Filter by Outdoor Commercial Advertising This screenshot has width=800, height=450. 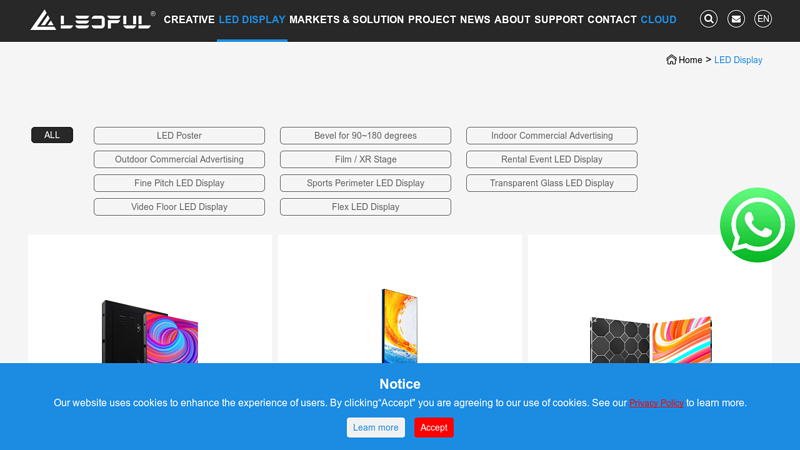[179, 159]
